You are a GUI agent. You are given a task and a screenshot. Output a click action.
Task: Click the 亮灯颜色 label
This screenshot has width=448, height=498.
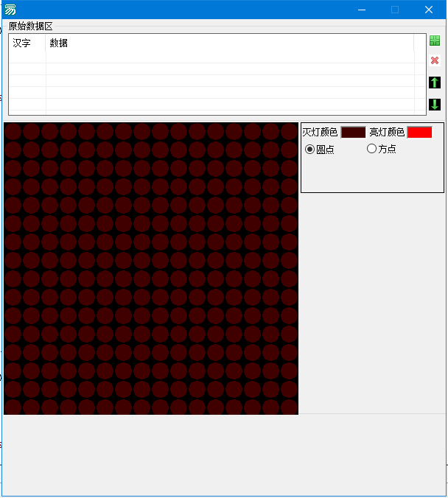click(387, 132)
